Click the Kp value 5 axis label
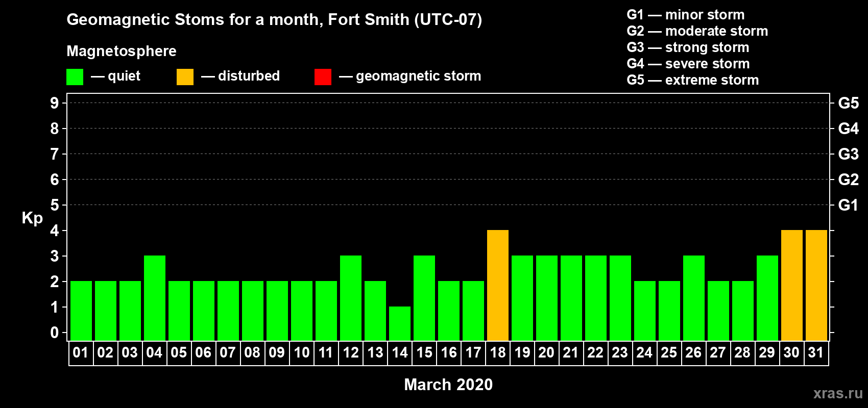 point(55,205)
